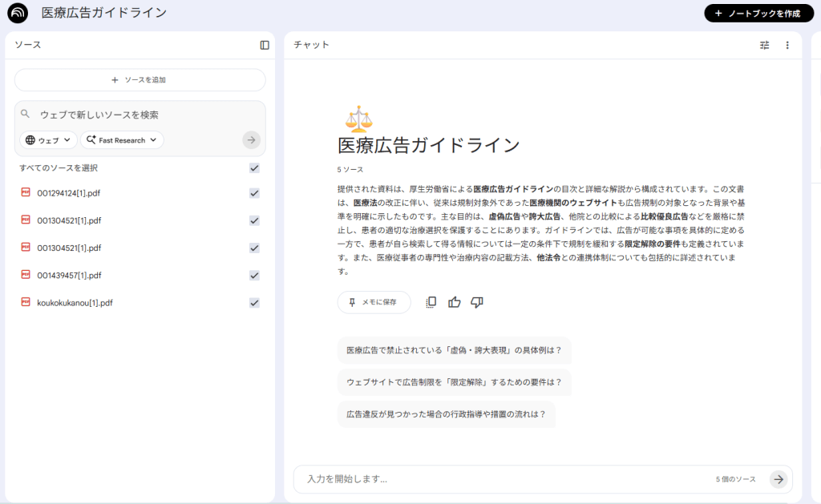
Task: Click the copy summary icon
Action: 431,302
